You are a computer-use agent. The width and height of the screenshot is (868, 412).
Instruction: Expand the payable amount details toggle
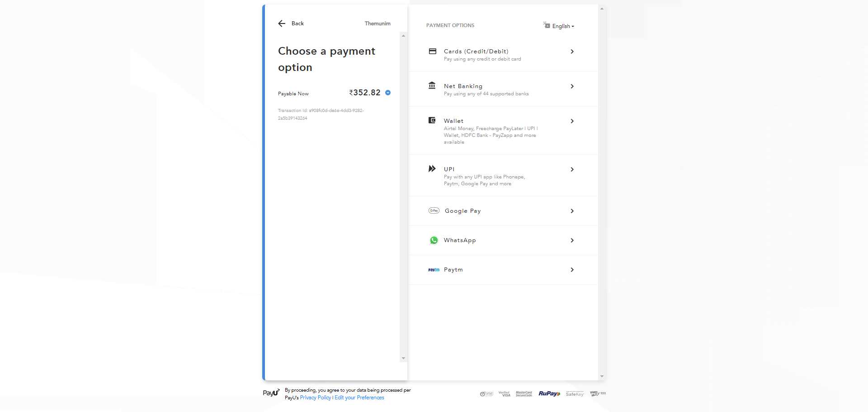[x=388, y=93]
